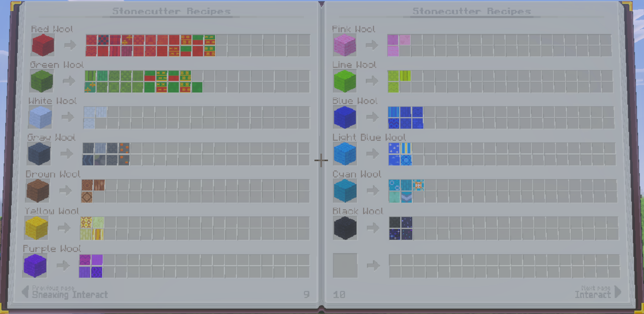Viewport: 644px width, 314px height.
Task: Select first output variant in White Wool row
Action: pos(90,112)
